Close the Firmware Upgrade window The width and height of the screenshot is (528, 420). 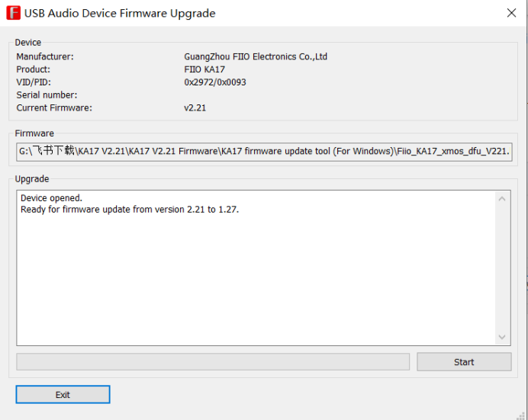click(x=511, y=13)
